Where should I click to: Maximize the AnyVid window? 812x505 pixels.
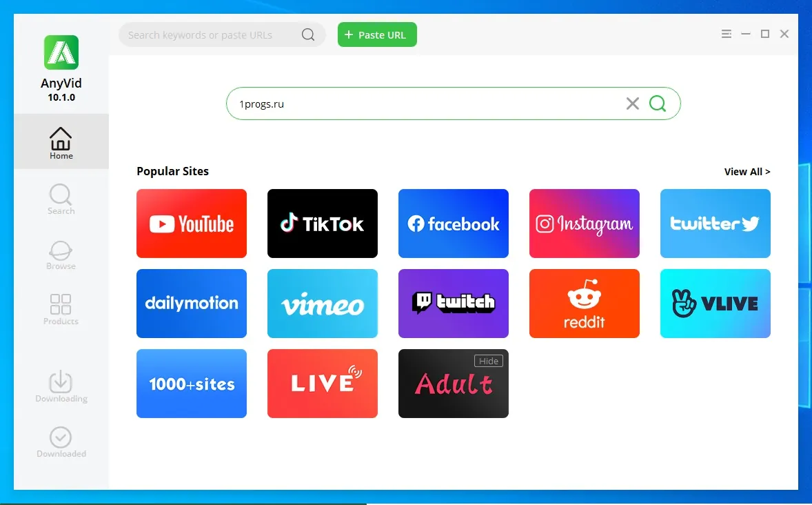[765, 34]
